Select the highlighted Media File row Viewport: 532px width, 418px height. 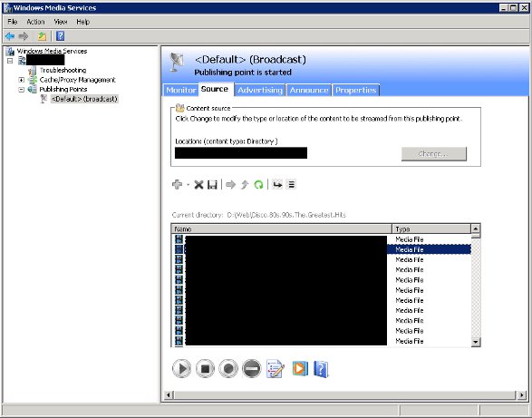click(x=322, y=249)
